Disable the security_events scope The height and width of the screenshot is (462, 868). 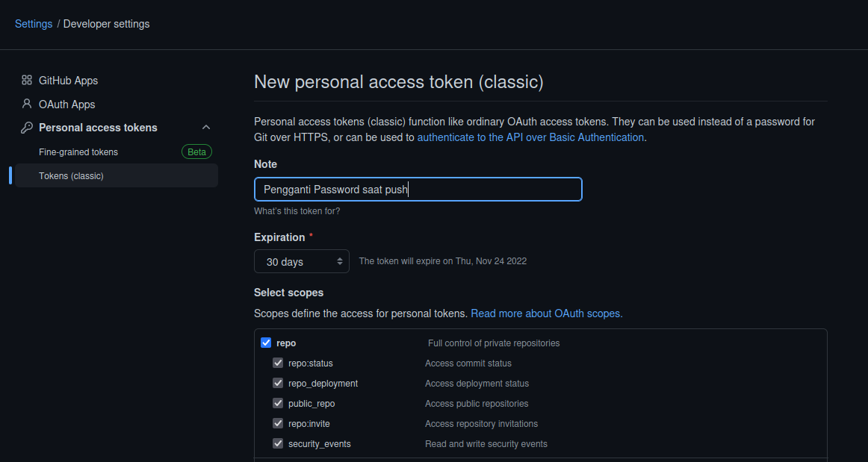278,443
